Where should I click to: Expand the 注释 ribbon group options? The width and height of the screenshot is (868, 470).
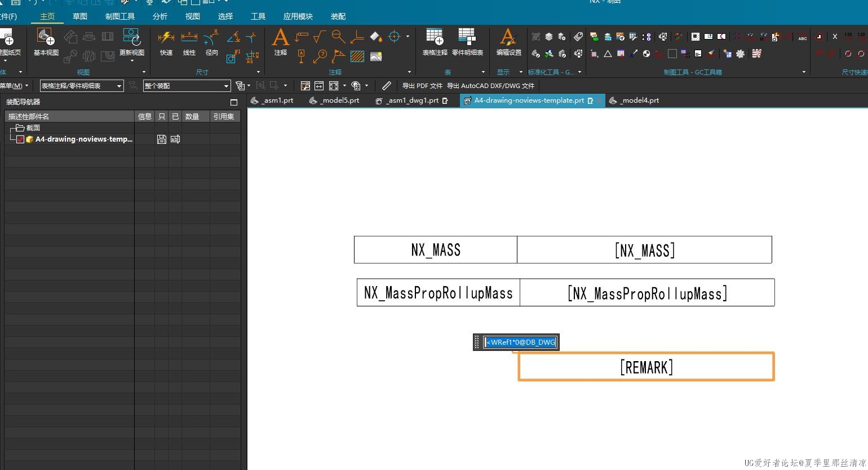point(409,72)
